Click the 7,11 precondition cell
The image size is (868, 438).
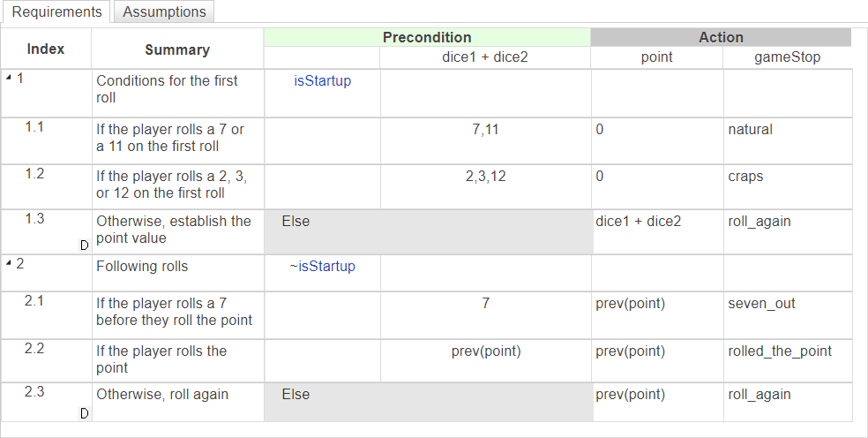pyautogui.click(x=485, y=130)
